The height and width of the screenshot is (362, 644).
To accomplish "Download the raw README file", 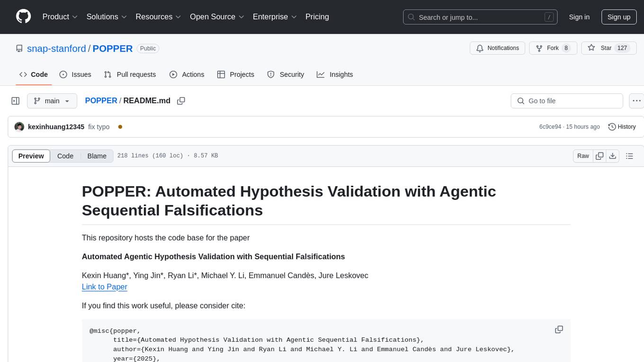I will click(x=613, y=156).
